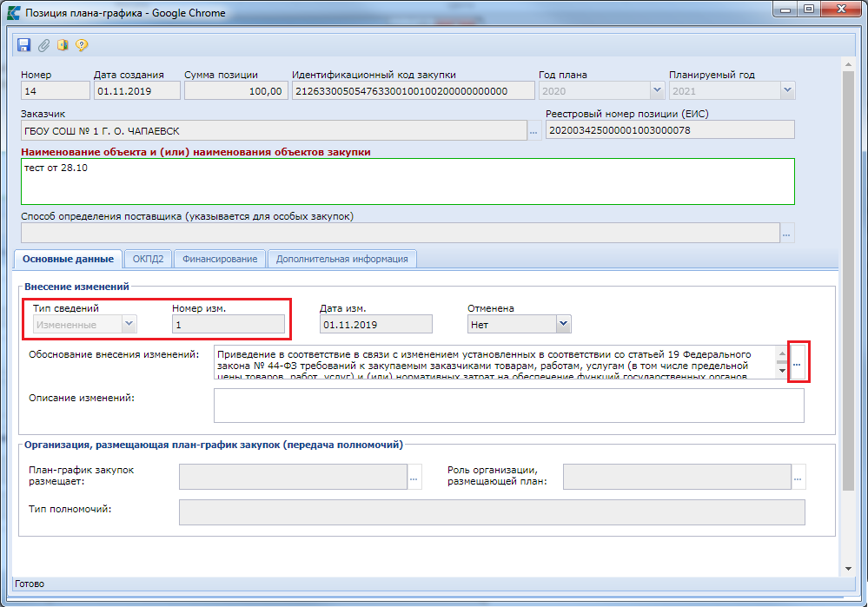The image size is (868, 607).
Task: Open attachments via the paperclip icon
Action: 43,45
